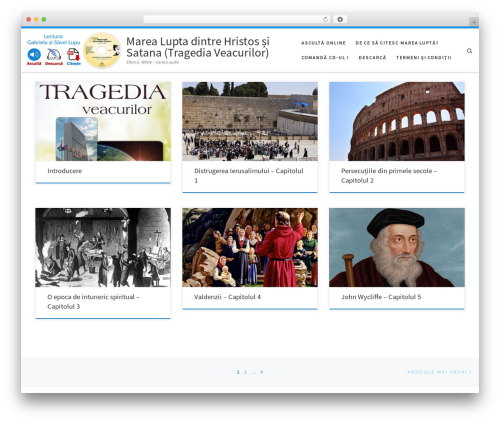Image resolution: width=500 pixels, height=423 pixels.
Task: Open O epoca de intuneric spiritual title
Action: click(93, 302)
